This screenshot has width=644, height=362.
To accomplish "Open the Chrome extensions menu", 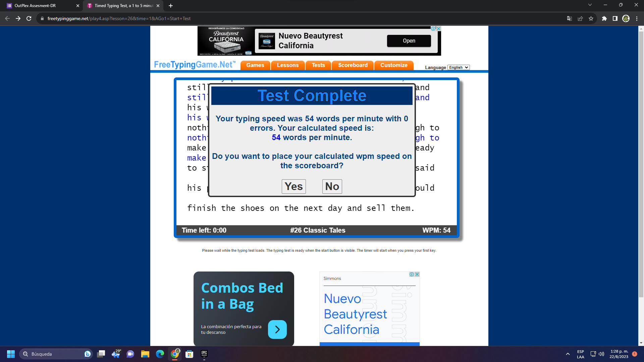I will pos(604,18).
